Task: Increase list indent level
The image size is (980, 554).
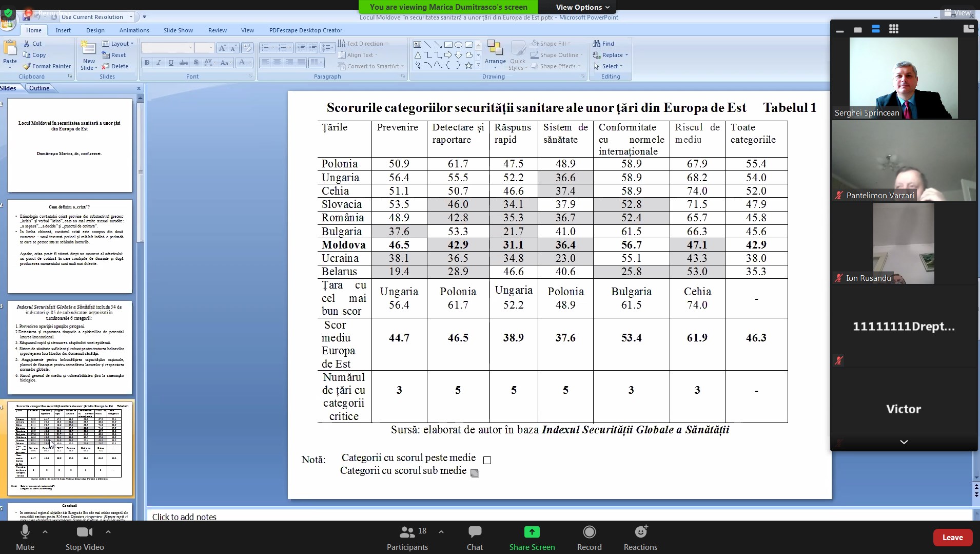Action: tap(313, 48)
